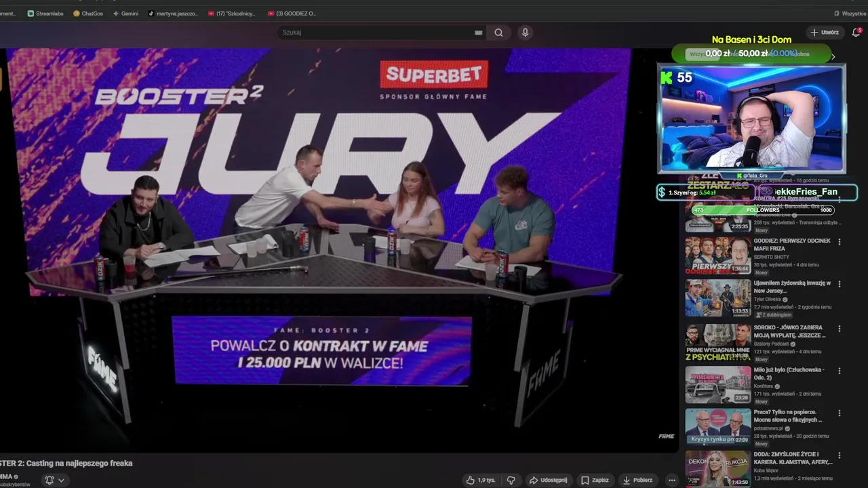Click the FOLLOWERS 473/1000 progress bar
The height and width of the screenshot is (488, 868).
tap(763, 210)
